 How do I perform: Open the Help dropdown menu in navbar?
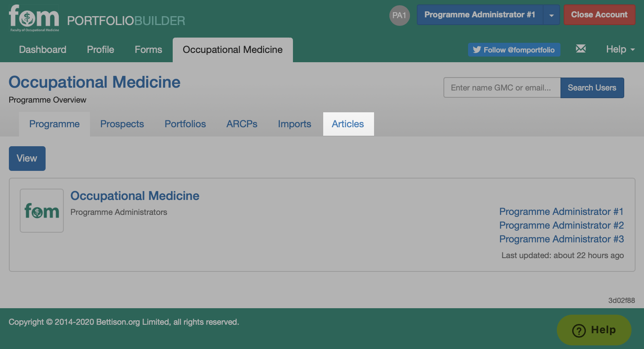[x=620, y=49]
